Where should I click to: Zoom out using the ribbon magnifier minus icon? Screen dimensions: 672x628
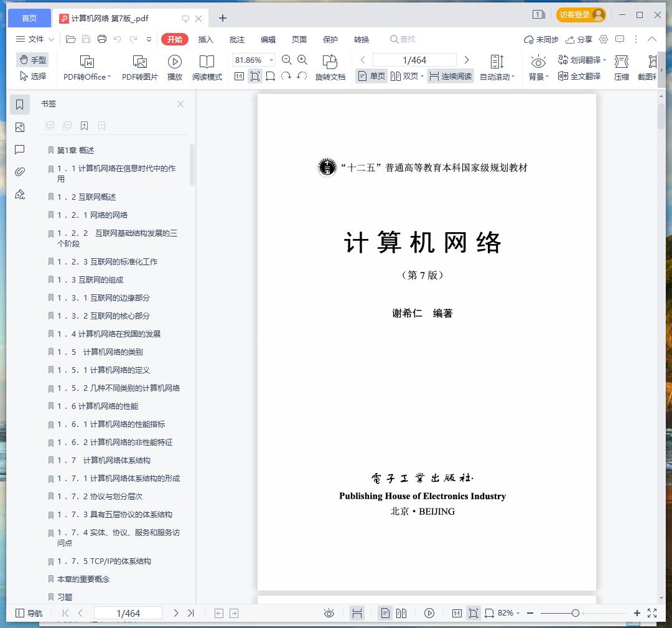click(x=287, y=60)
